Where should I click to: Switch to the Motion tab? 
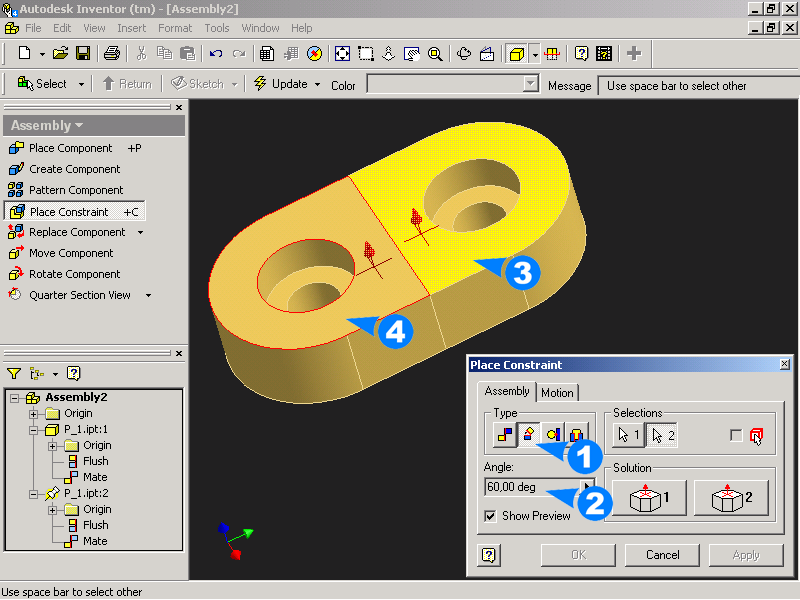(x=557, y=392)
